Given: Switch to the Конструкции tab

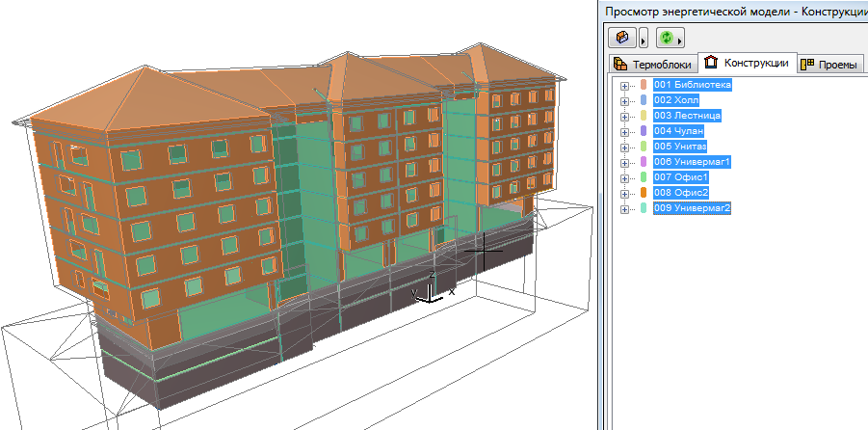Looking at the screenshot, I should [x=748, y=64].
